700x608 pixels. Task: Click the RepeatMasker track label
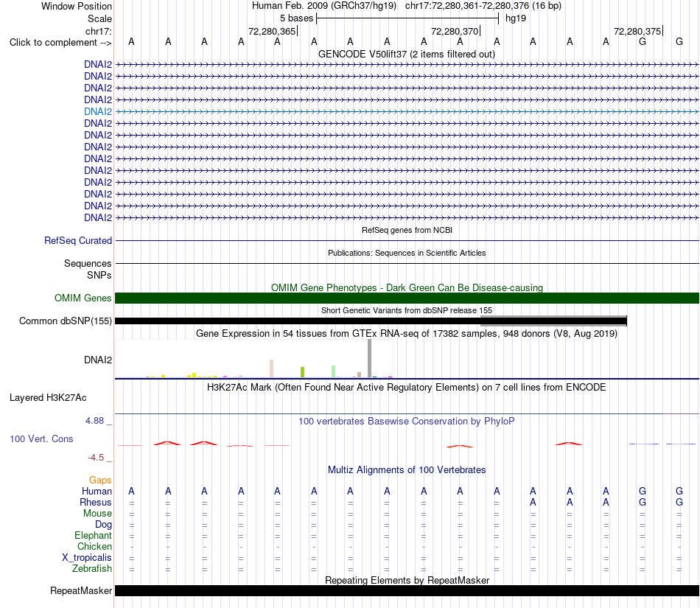point(81,591)
